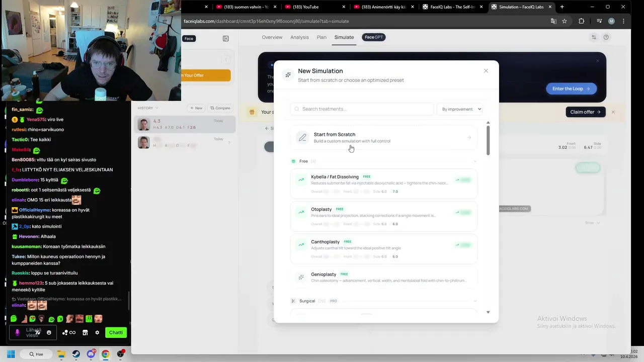Image resolution: width=644 pixels, height=362 pixels.
Task: Collapse the Surgical treatments section
Action: click(x=475, y=301)
